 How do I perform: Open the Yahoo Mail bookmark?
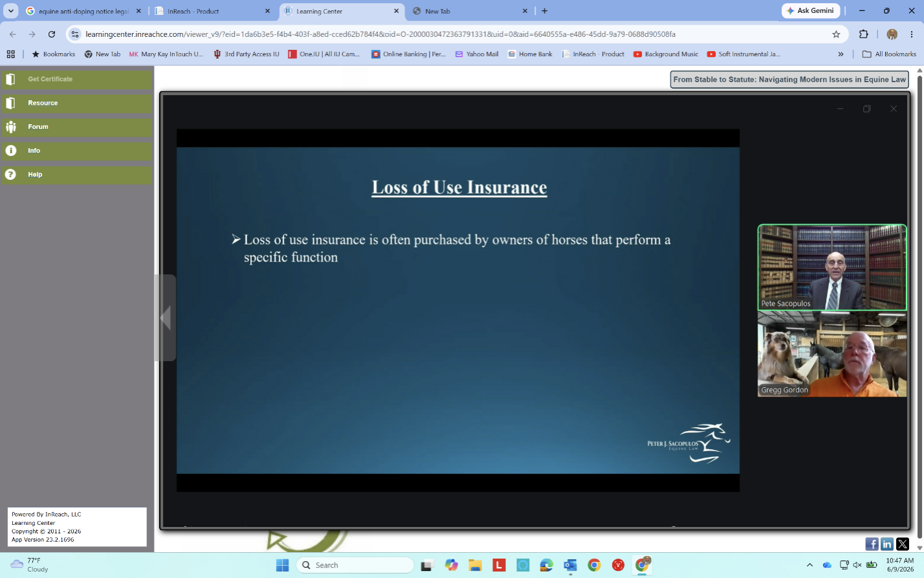pos(477,54)
